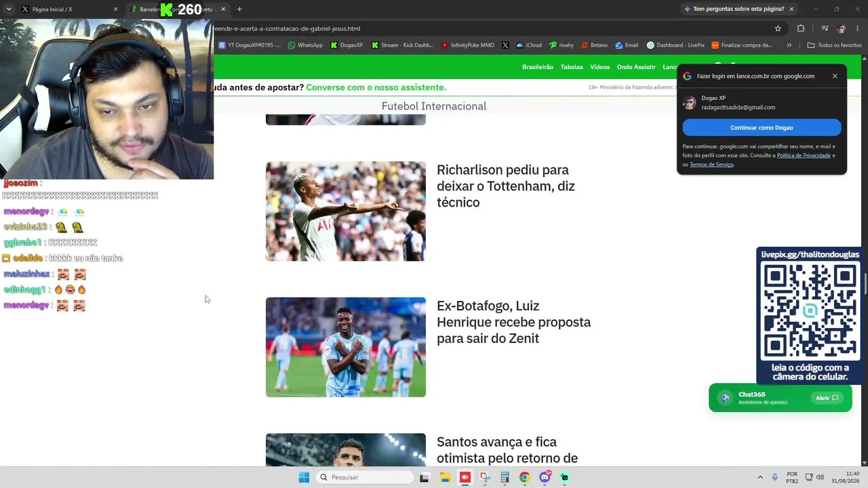This screenshot has width=868, height=488.
Task: Open the media control icon in toolbar
Action: 825,28
